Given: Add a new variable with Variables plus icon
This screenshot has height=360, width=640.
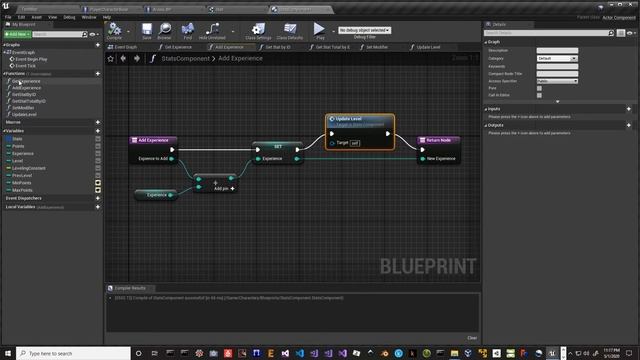Looking at the screenshot, I should coord(98,131).
